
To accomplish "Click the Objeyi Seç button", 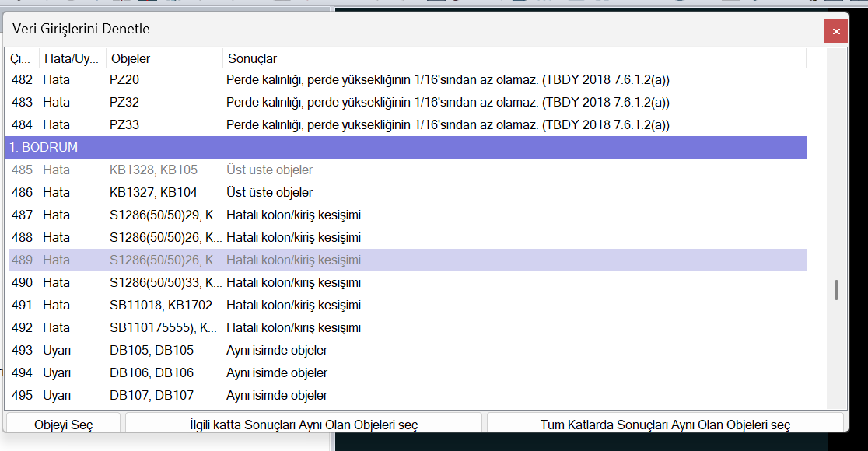I will pos(63,425).
